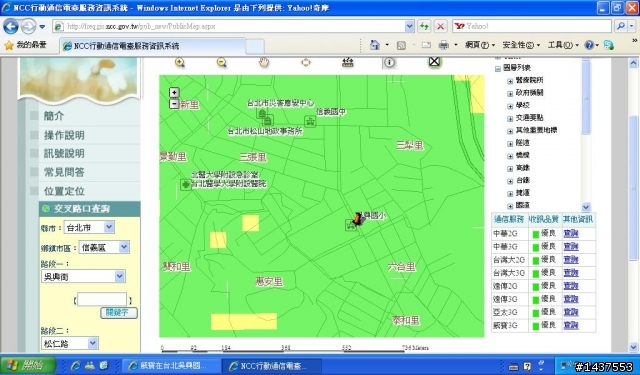The image size is (640, 375).
Task: Open the favorites star 我的最愛
Action: pos(25,45)
